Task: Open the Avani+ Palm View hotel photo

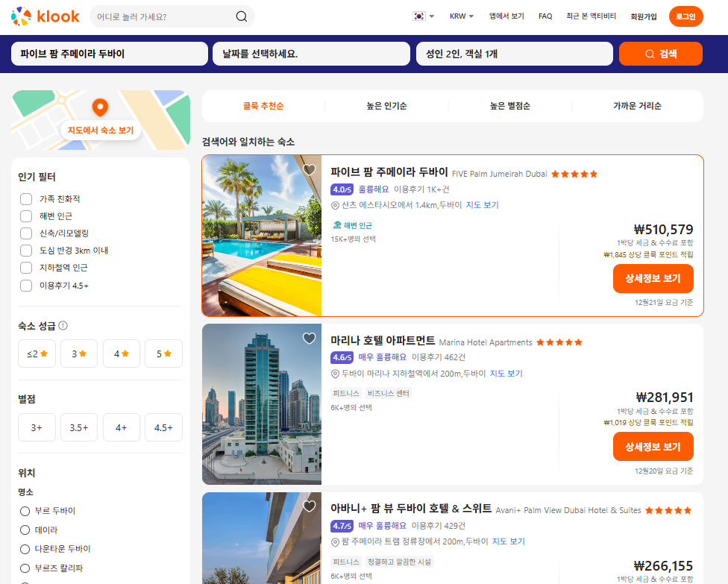Action: point(262,538)
